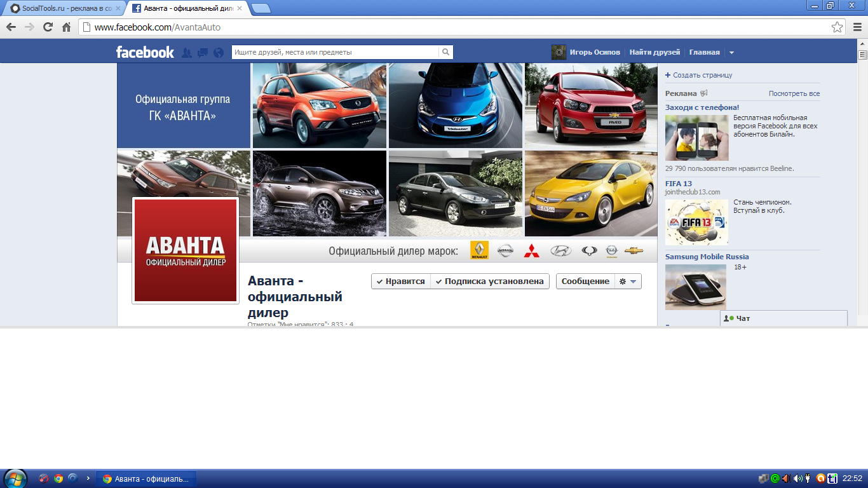Click Посмотреть все ads link

point(794,93)
